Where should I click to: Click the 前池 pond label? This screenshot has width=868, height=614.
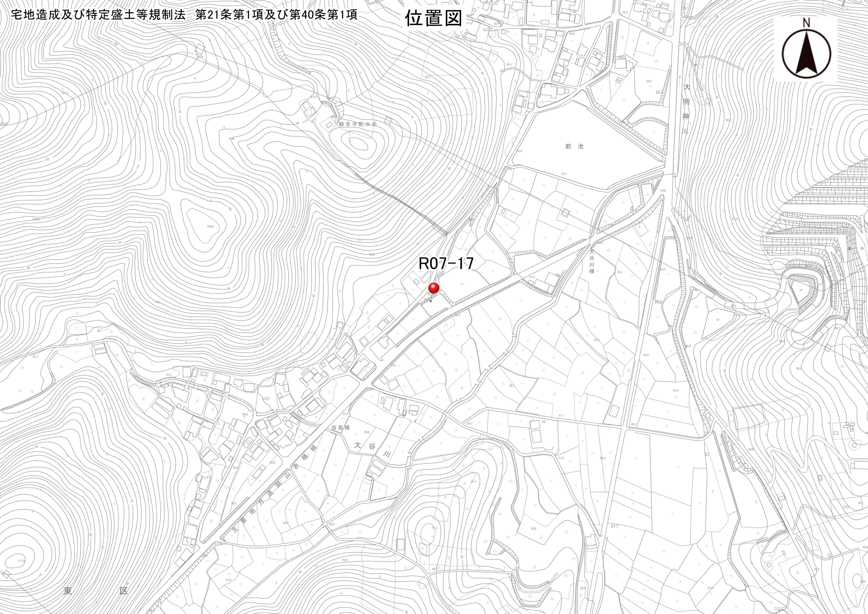tap(575, 146)
